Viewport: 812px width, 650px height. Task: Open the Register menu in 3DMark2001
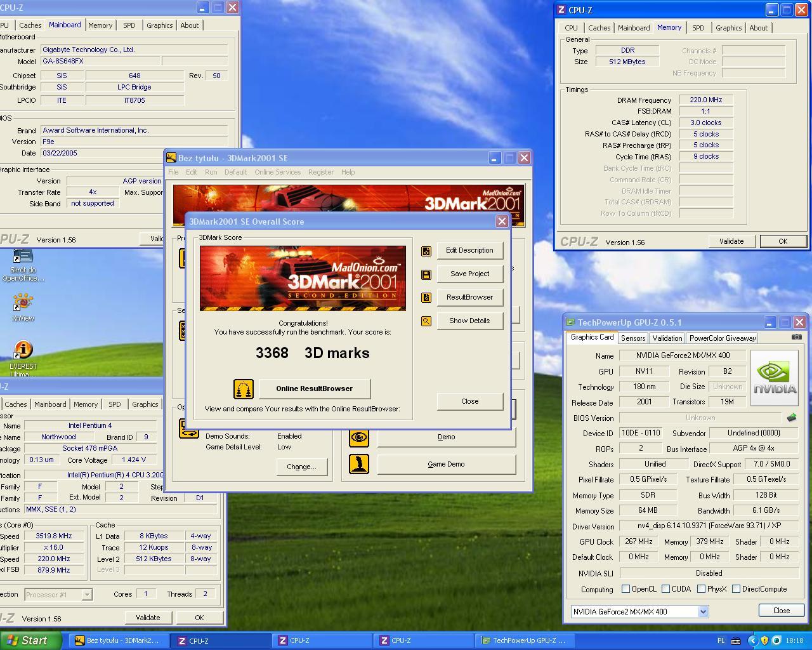[x=321, y=172]
